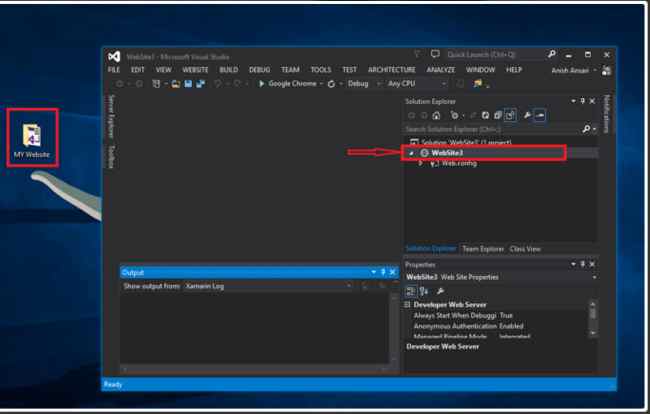The image size is (650, 414).
Task: Toggle Preview Selected Items in Solution Explorer
Action: 540,116
